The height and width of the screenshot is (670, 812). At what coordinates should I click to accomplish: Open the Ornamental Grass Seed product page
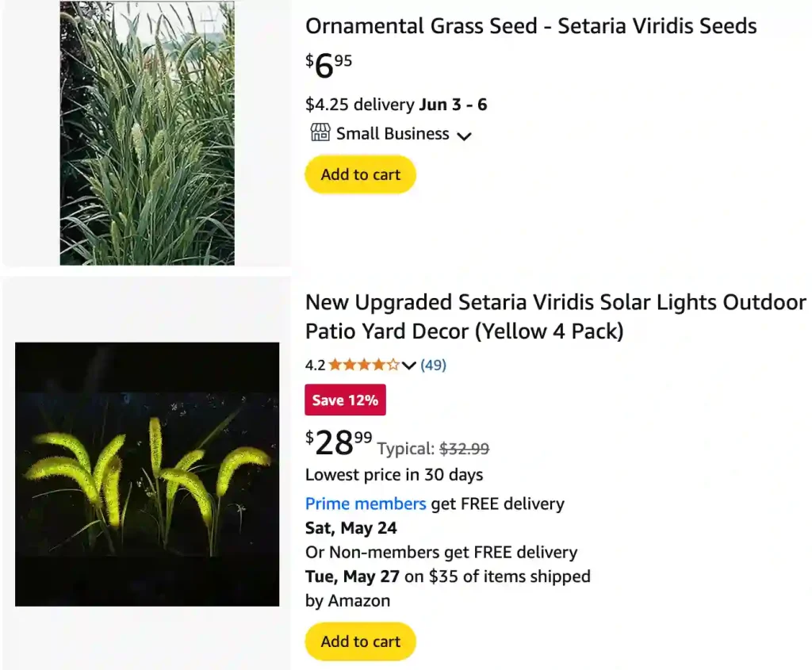530,26
